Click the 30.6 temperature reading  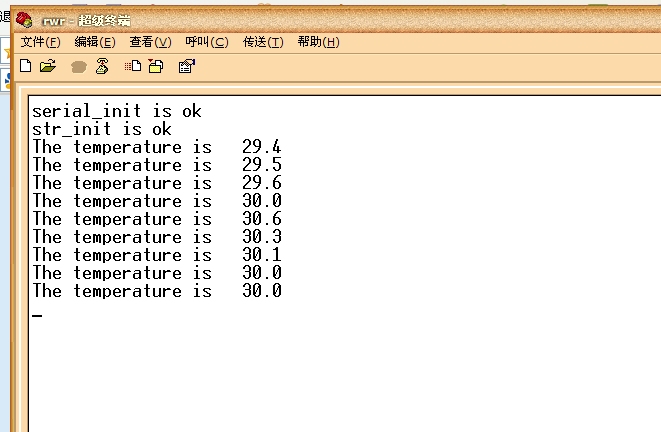click(261, 219)
